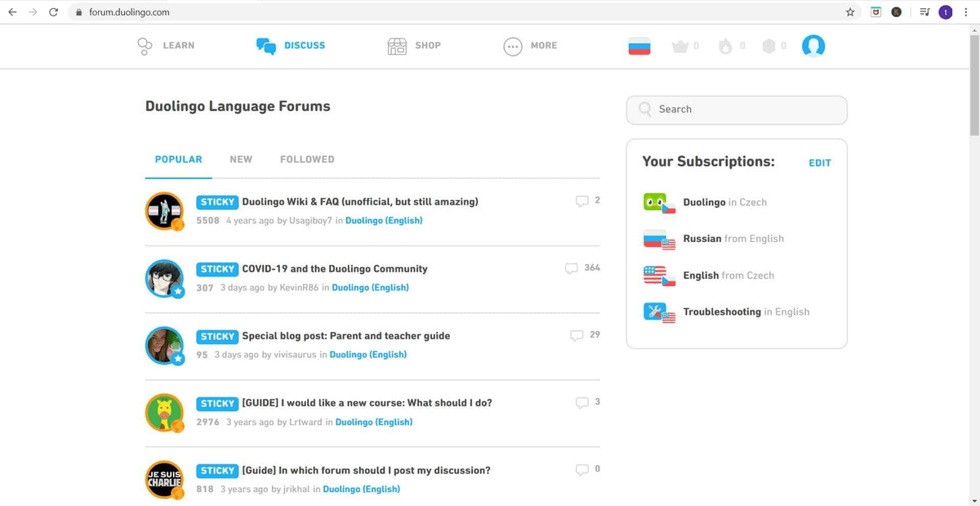The height and width of the screenshot is (506, 980).
Task: Open Duolingo (English) link under vivisaurus post
Action: pos(367,355)
